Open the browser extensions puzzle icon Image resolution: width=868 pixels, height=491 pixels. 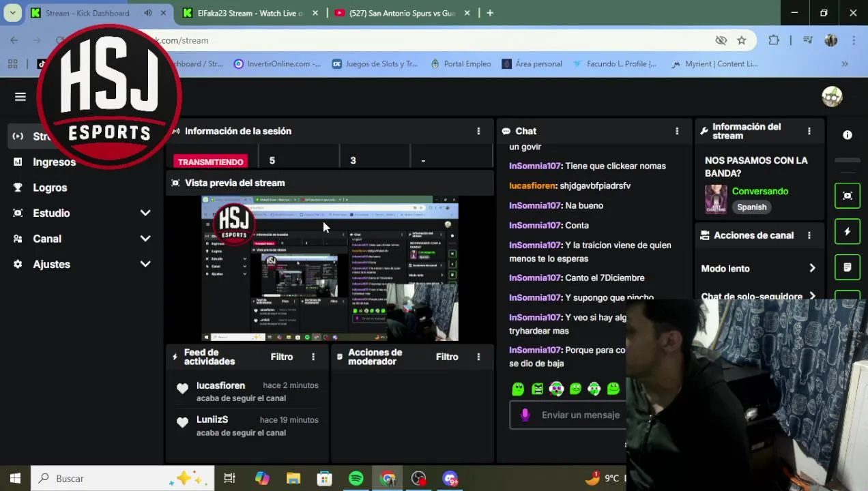click(774, 40)
